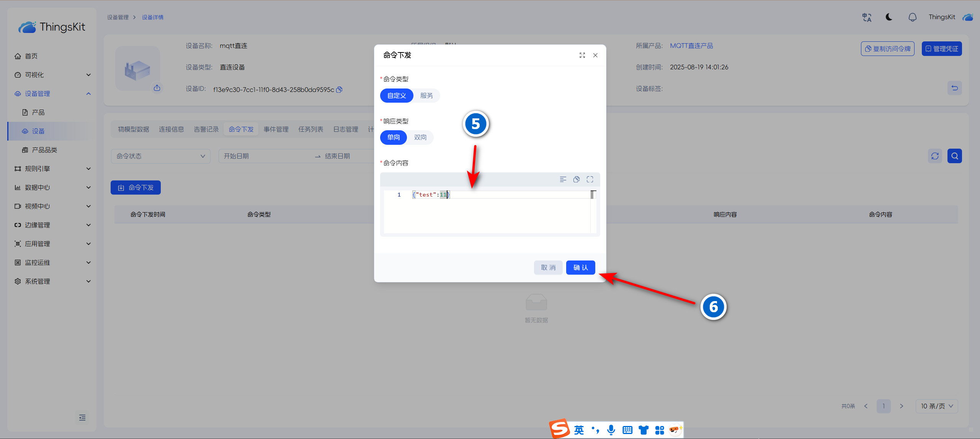This screenshot has height=439, width=980.
Task: Click the format code icon in editor toolbar
Action: click(x=563, y=179)
